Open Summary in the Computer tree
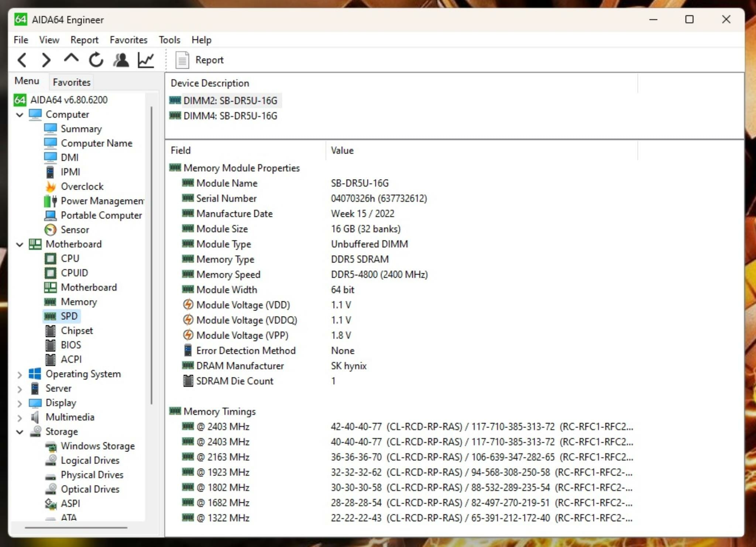 click(81, 129)
